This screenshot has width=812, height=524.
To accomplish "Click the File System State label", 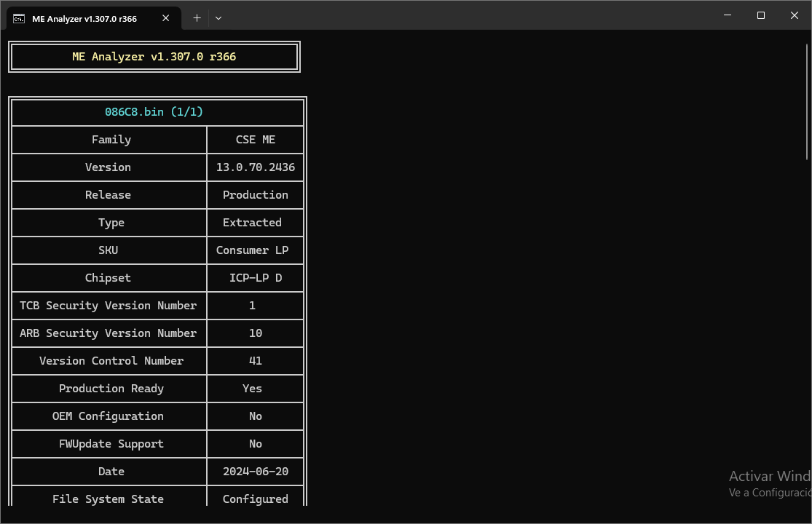I will tap(109, 499).
